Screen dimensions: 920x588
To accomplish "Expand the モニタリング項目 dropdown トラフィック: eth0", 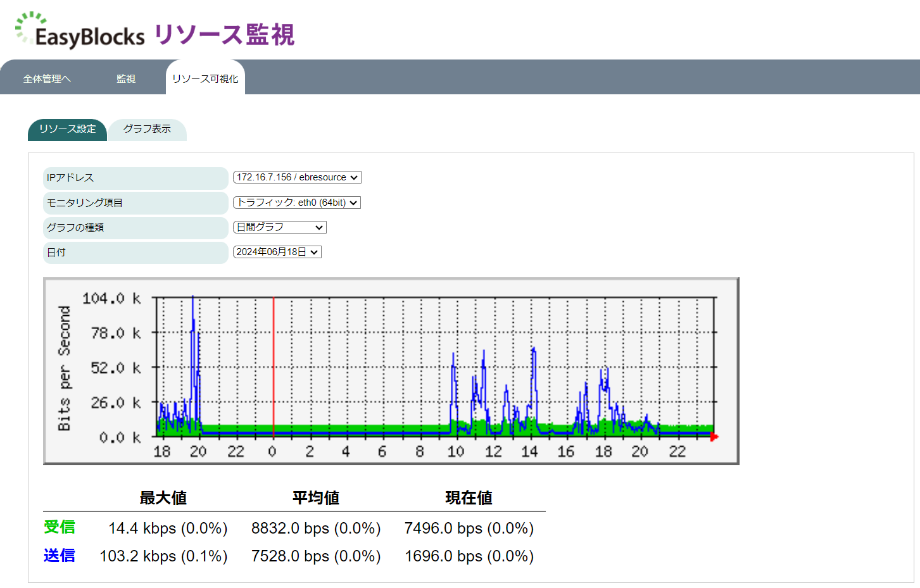I will click(x=297, y=203).
